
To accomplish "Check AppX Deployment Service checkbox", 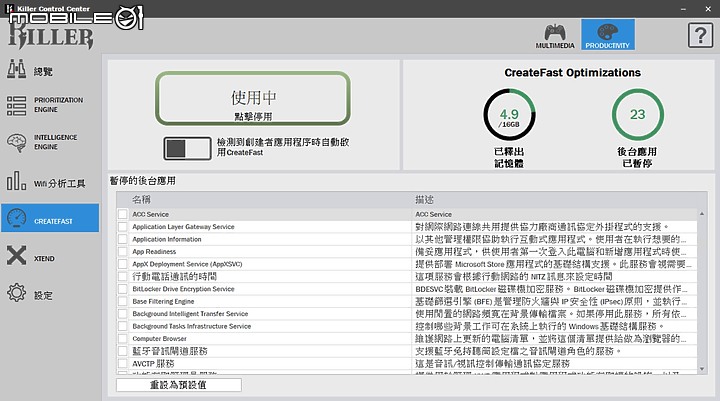I will (x=123, y=264).
